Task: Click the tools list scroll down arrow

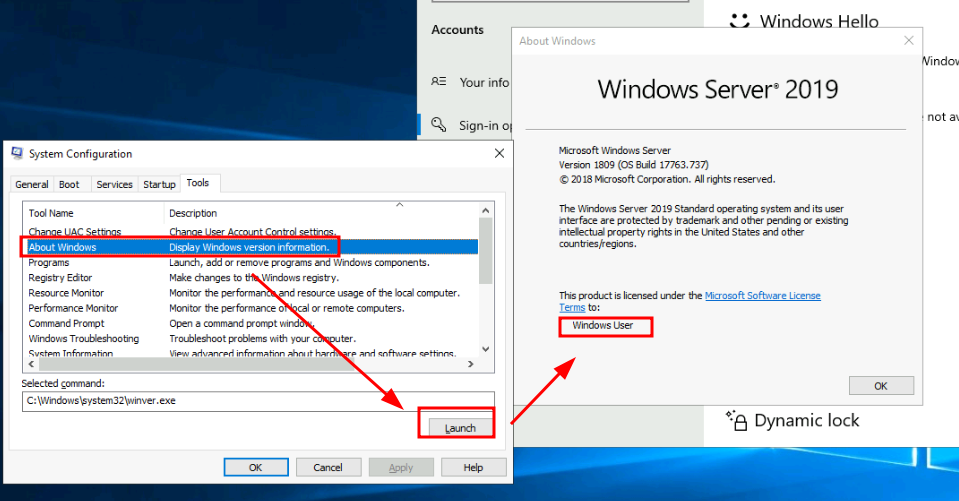Action: 486,350
